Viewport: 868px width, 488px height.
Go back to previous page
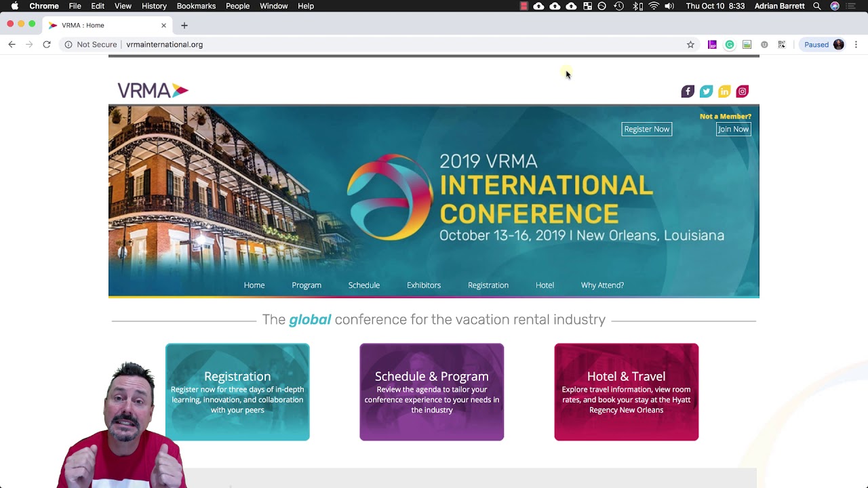[12, 45]
